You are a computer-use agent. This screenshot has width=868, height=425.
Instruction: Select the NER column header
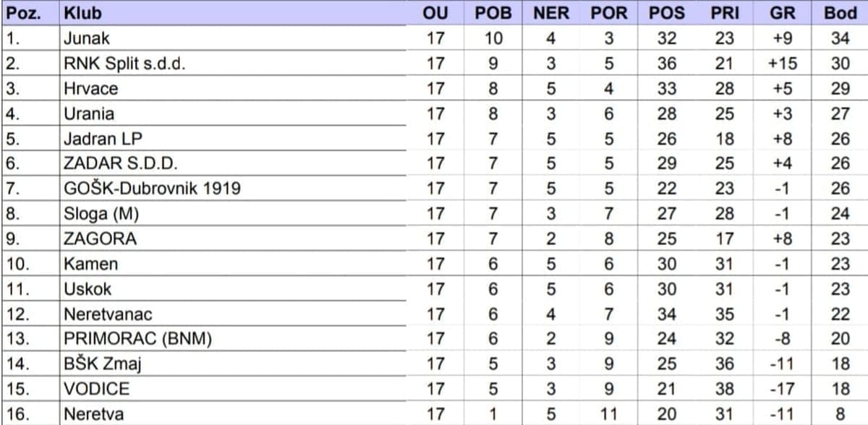550,13
